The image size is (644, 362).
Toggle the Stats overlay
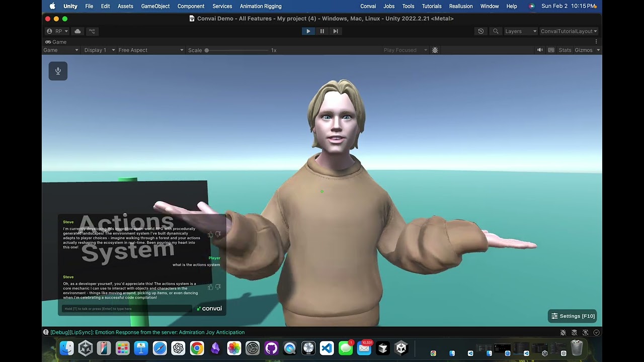pos(565,50)
